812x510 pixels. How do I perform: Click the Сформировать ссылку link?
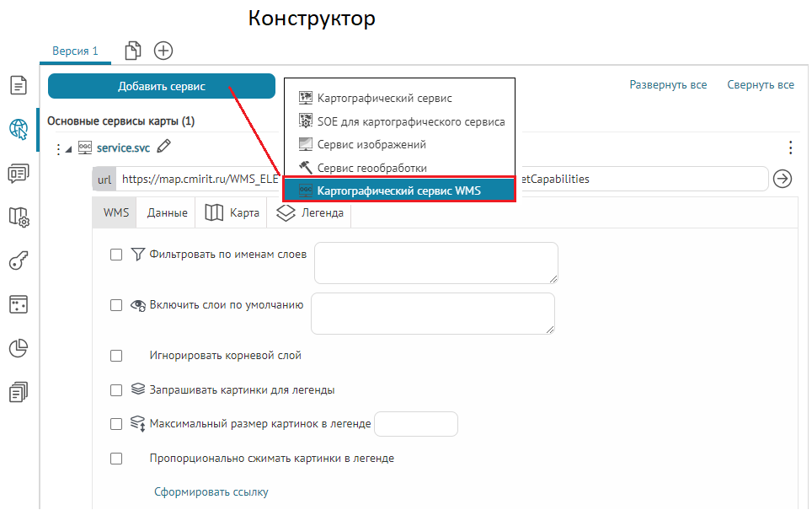pyautogui.click(x=211, y=492)
